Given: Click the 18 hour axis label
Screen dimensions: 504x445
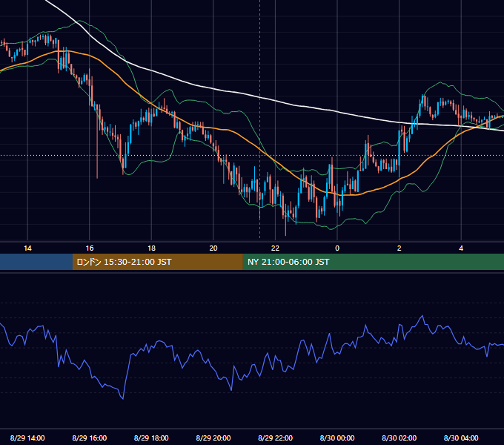Looking at the screenshot, I should point(151,248).
